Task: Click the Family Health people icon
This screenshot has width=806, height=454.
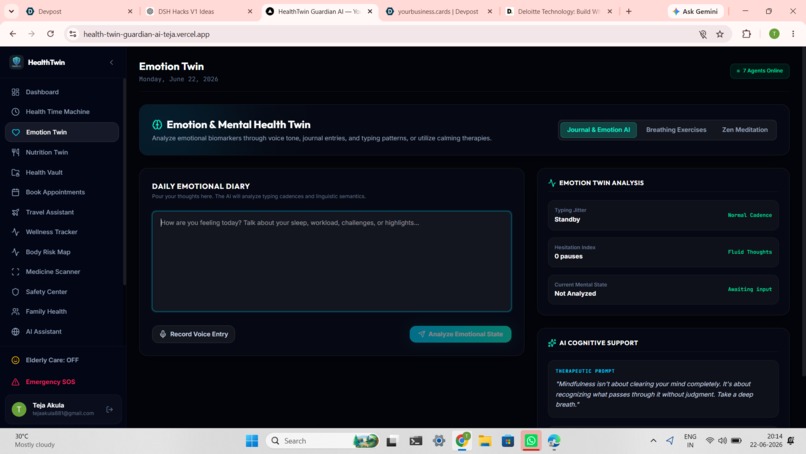Action: pos(15,312)
